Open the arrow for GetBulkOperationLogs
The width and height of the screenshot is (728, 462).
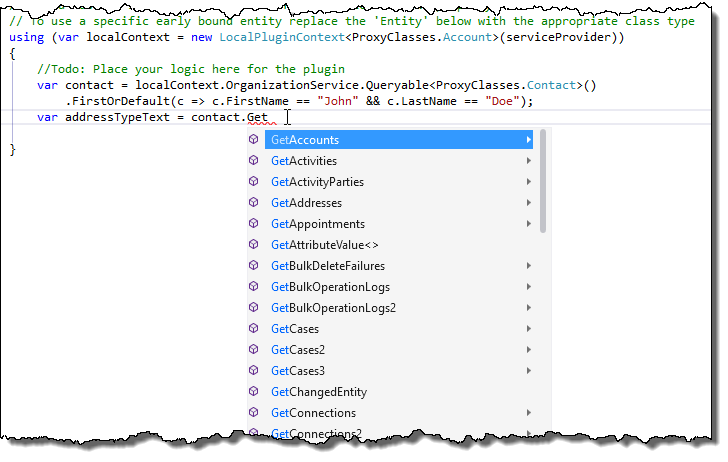point(528,287)
